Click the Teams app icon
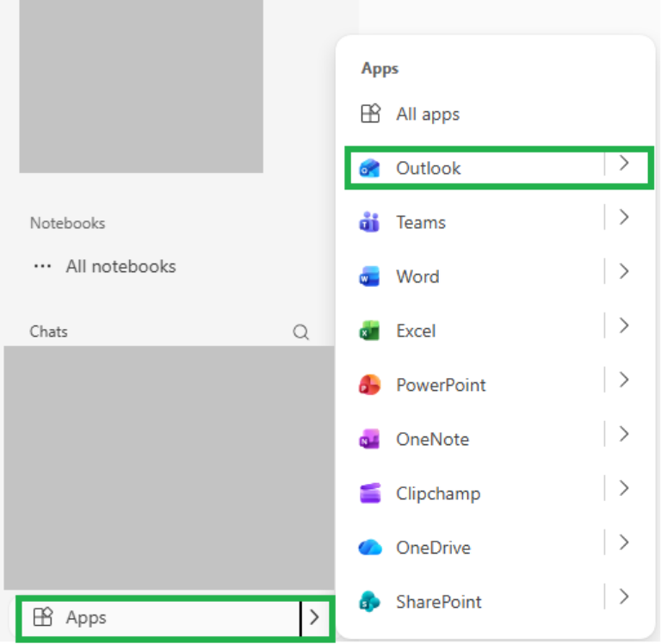661x644 pixels. 370,222
